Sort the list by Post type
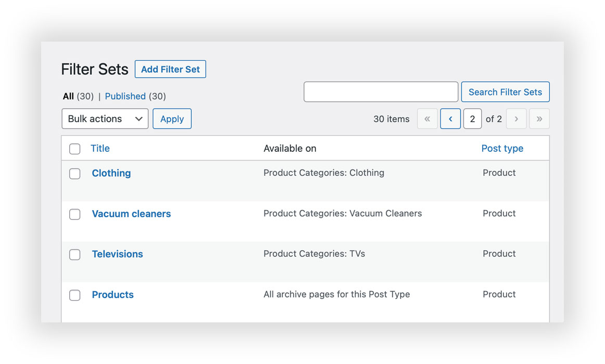This screenshot has width=605, height=364. pos(502,148)
